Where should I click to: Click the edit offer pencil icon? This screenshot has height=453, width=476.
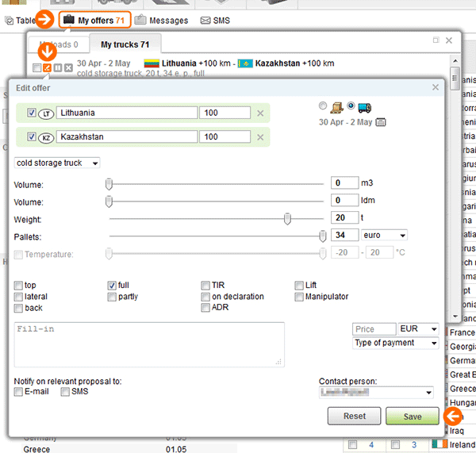[x=48, y=68]
